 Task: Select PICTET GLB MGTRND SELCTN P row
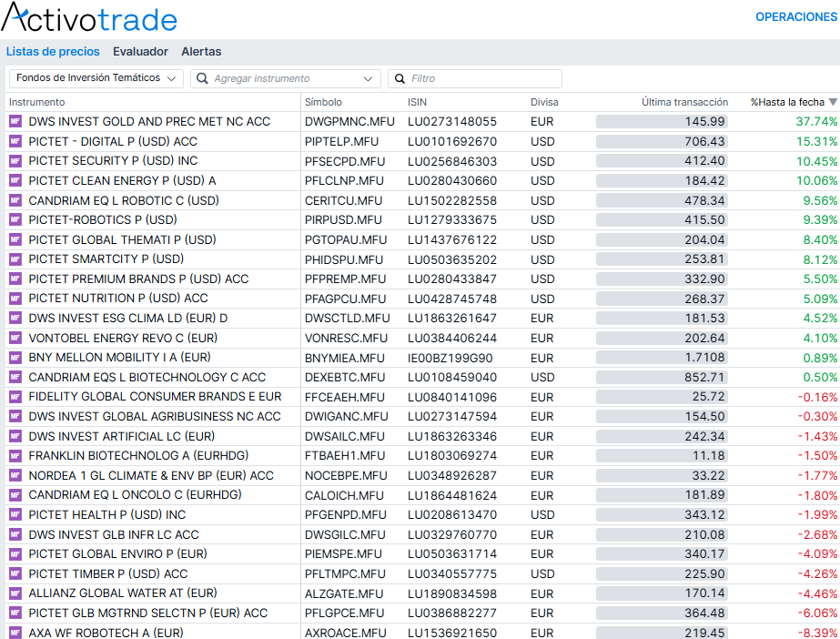[x=422, y=613]
